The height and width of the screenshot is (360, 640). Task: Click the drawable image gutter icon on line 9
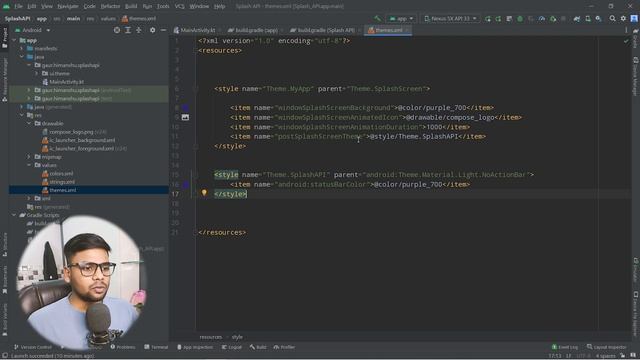[185, 117]
